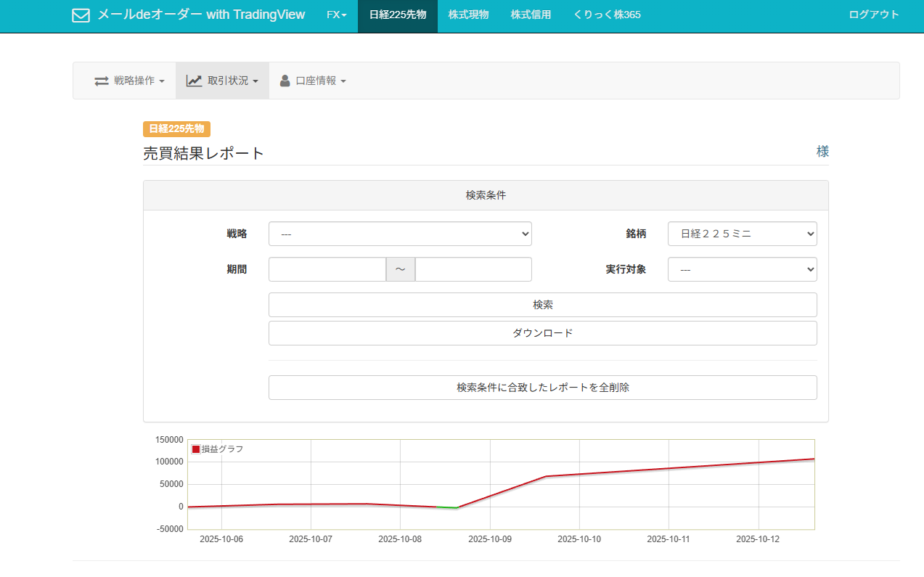Click the 戦略操作 swap arrows icon
This screenshot has width=924, height=577.
click(102, 81)
